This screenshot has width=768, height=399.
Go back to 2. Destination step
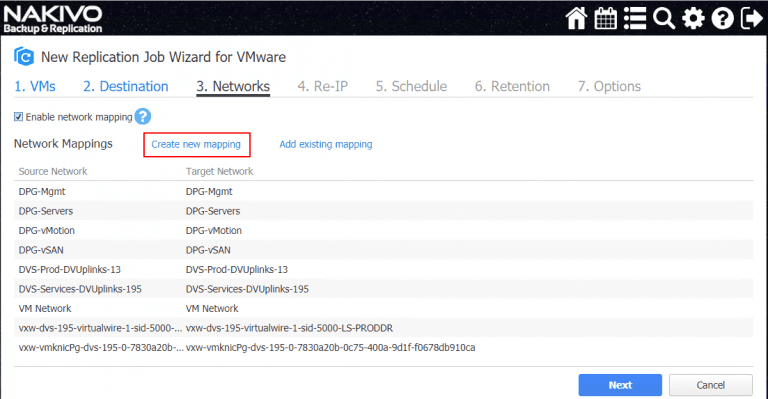pyautogui.click(x=125, y=86)
